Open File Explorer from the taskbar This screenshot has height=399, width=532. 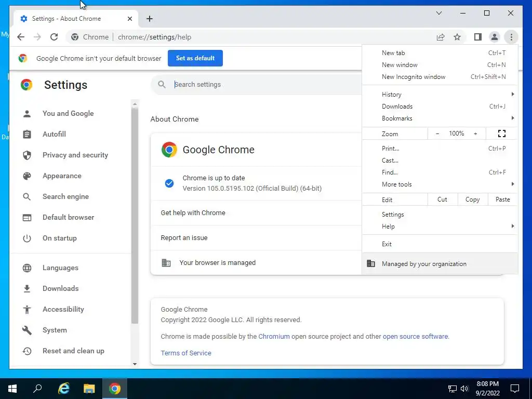click(x=89, y=389)
